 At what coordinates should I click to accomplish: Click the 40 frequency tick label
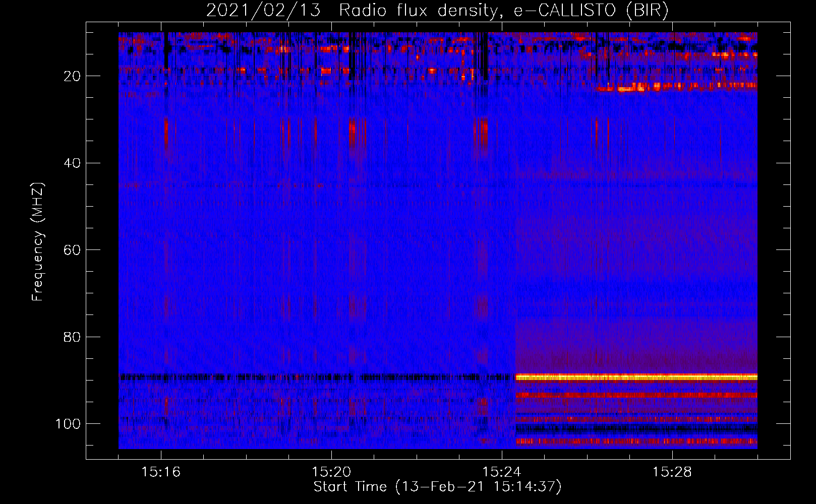pos(73,163)
